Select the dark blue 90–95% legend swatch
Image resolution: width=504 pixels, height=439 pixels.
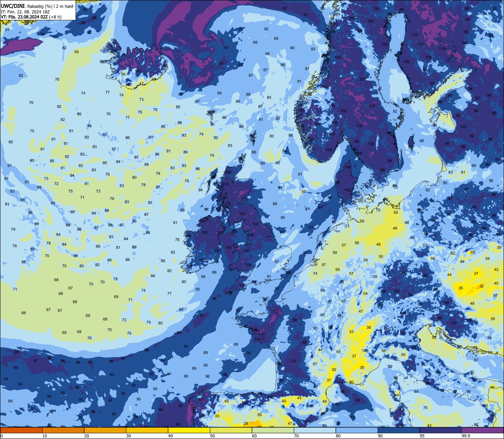pyautogui.click(x=398, y=430)
